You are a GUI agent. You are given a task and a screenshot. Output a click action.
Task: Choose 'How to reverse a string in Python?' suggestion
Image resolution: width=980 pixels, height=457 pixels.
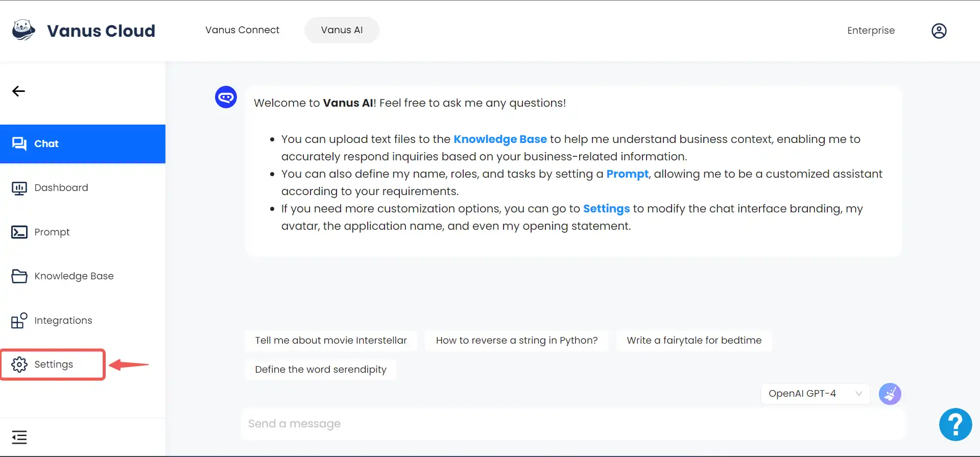(x=517, y=341)
